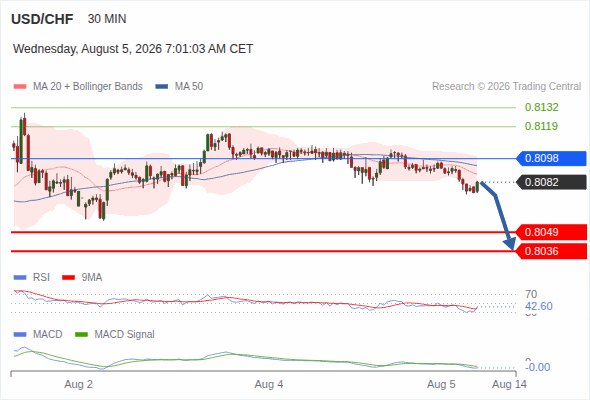Select the 30 MIN timeframe label
590x400 pixels.
point(107,19)
